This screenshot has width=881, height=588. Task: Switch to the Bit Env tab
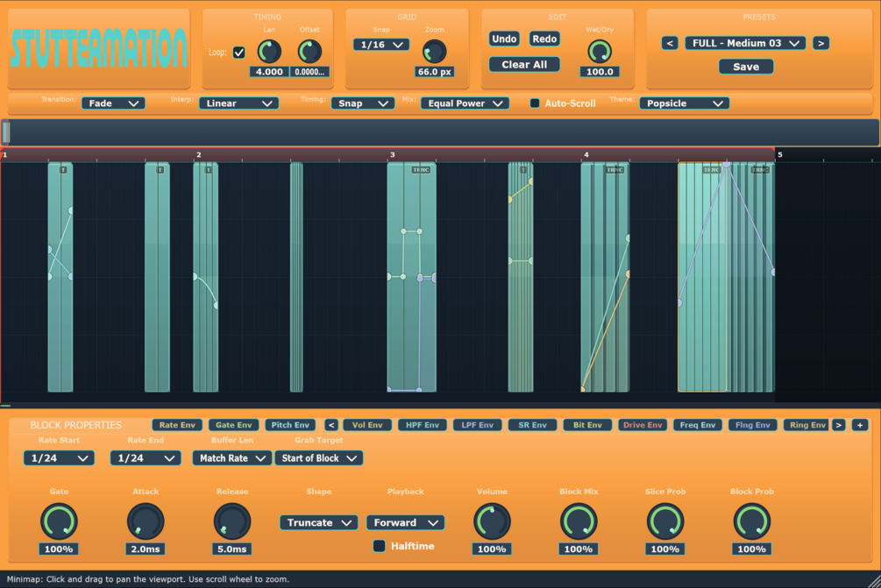[x=587, y=425]
